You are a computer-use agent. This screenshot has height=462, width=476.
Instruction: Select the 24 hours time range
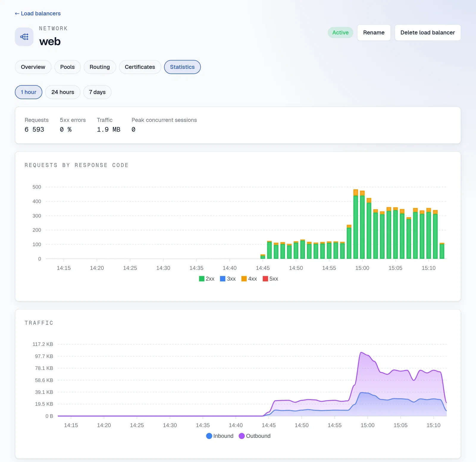coord(63,92)
